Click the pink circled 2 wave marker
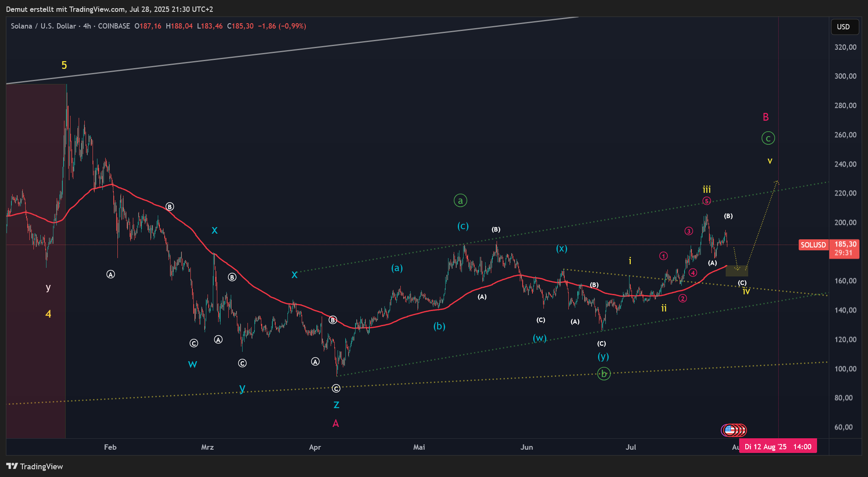Image resolution: width=868 pixels, height=477 pixels. click(682, 298)
